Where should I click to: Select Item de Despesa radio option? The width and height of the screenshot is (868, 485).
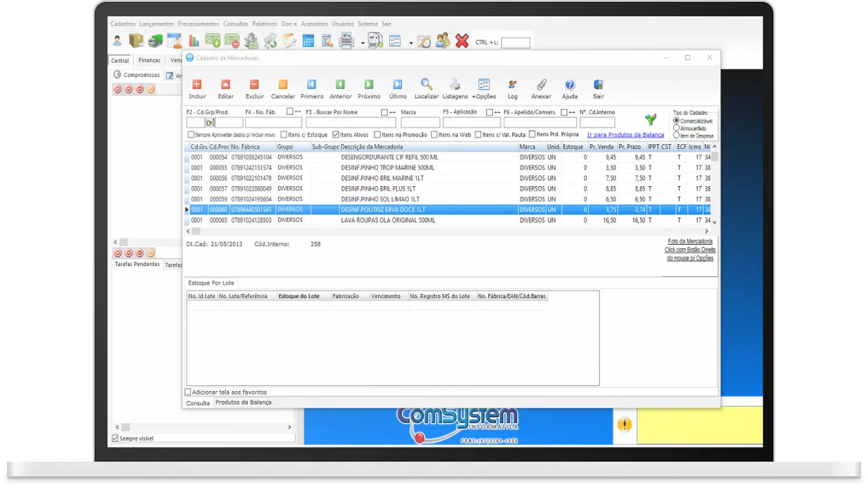[676, 135]
